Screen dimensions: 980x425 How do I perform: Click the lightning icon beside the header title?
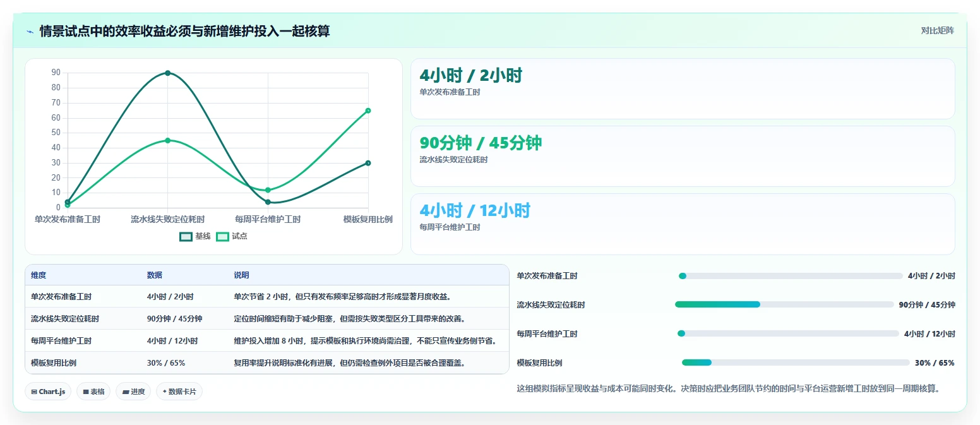tap(30, 31)
